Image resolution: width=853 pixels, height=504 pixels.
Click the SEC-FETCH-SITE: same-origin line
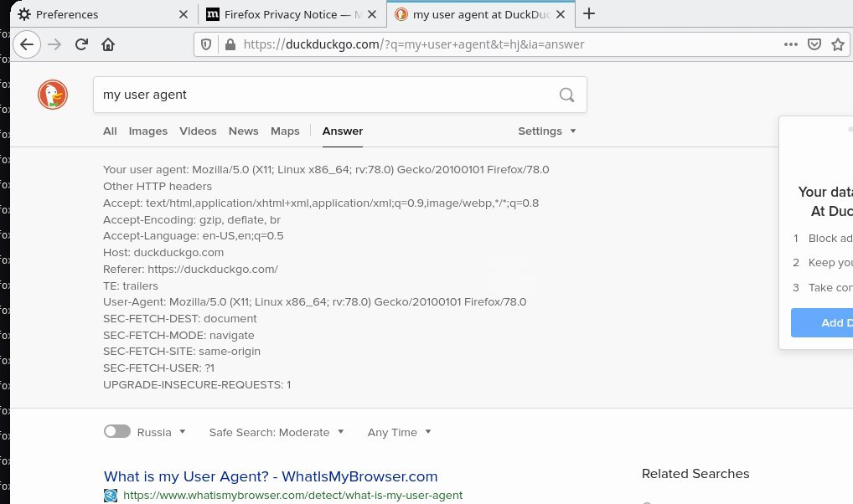(x=182, y=352)
